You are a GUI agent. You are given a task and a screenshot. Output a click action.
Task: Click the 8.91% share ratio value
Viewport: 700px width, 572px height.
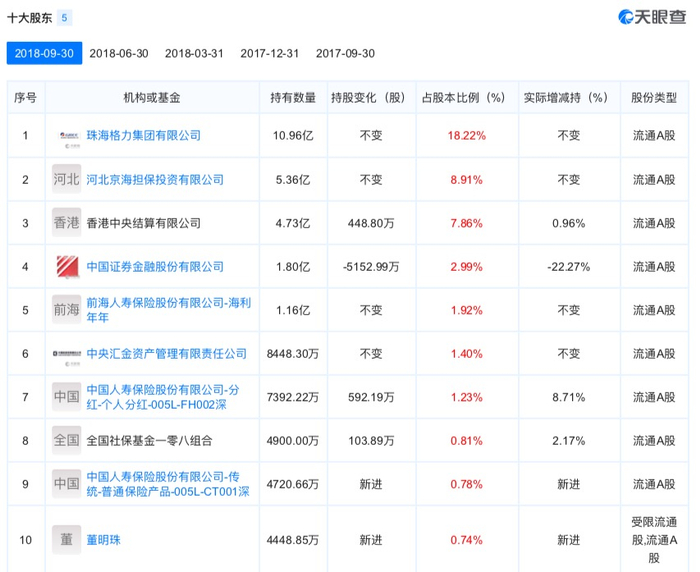click(467, 180)
